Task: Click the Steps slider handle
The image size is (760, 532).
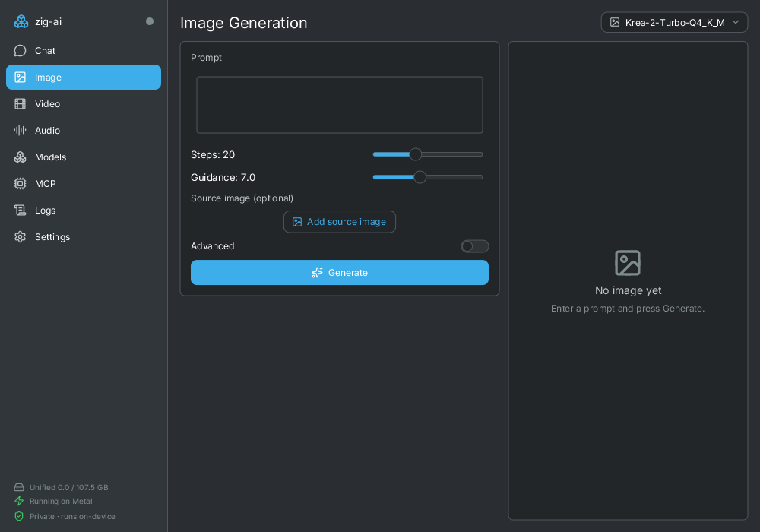Action: click(x=416, y=154)
